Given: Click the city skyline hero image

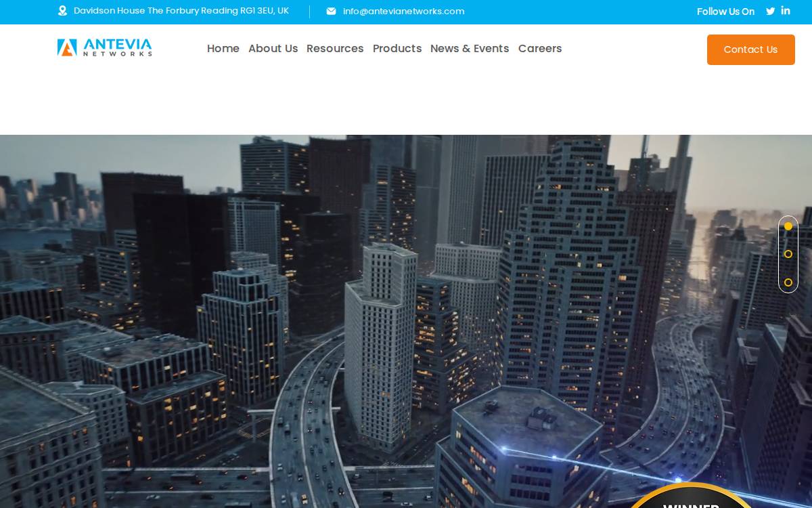Looking at the screenshot, I should pyautogui.click(x=406, y=321).
